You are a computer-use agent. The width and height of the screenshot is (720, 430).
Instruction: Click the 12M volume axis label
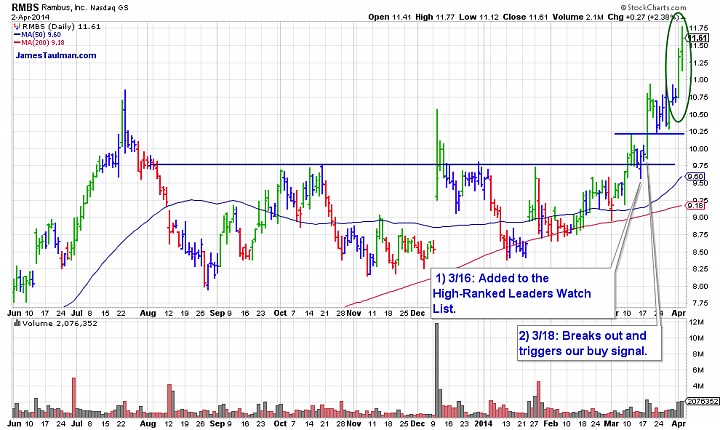(x=697, y=322)
